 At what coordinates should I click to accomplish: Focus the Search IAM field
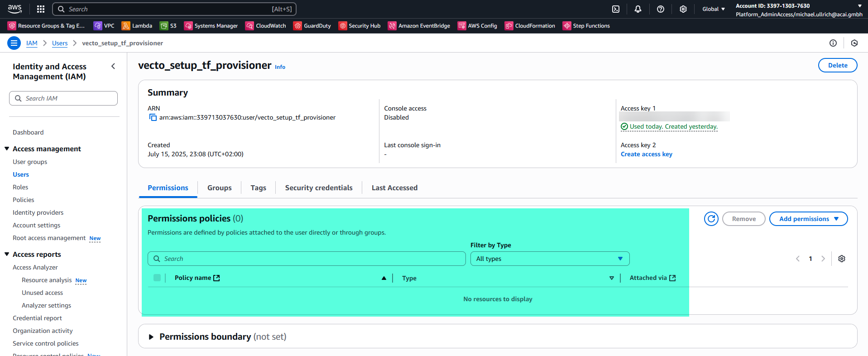pos(63,98)
